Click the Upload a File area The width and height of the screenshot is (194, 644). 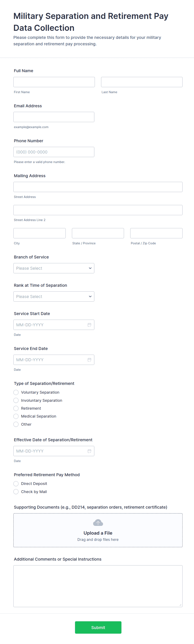coord(98,533)
